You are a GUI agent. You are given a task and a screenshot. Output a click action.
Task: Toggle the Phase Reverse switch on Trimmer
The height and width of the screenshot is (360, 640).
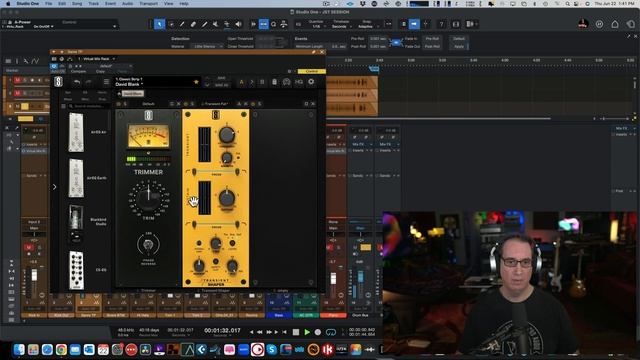coord(148,244)
